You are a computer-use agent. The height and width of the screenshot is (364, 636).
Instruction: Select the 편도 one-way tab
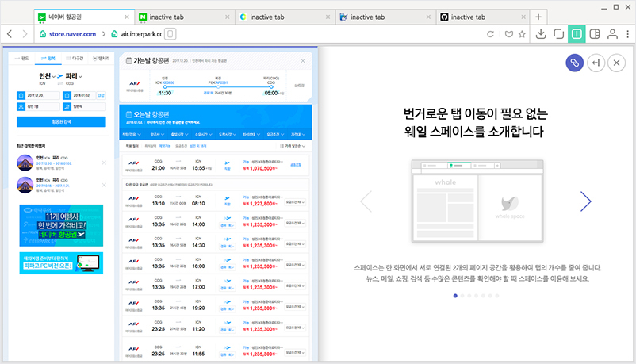(x=22, y=59)
